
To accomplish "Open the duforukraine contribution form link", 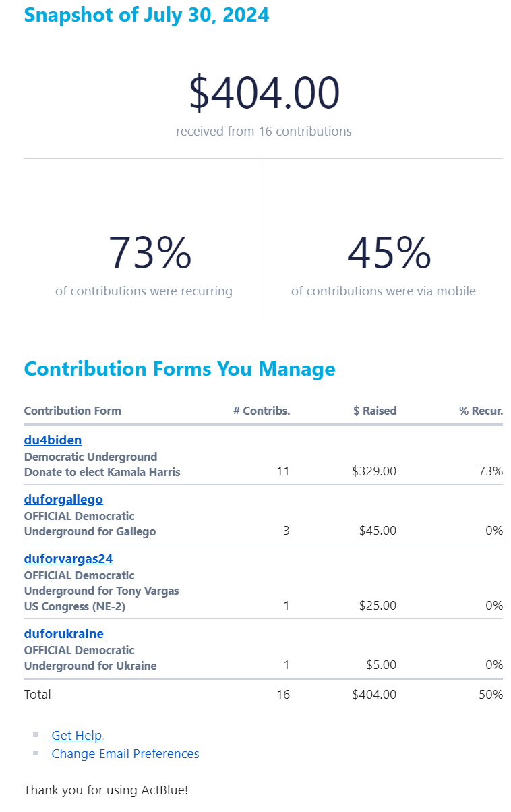I will [63, 634].
